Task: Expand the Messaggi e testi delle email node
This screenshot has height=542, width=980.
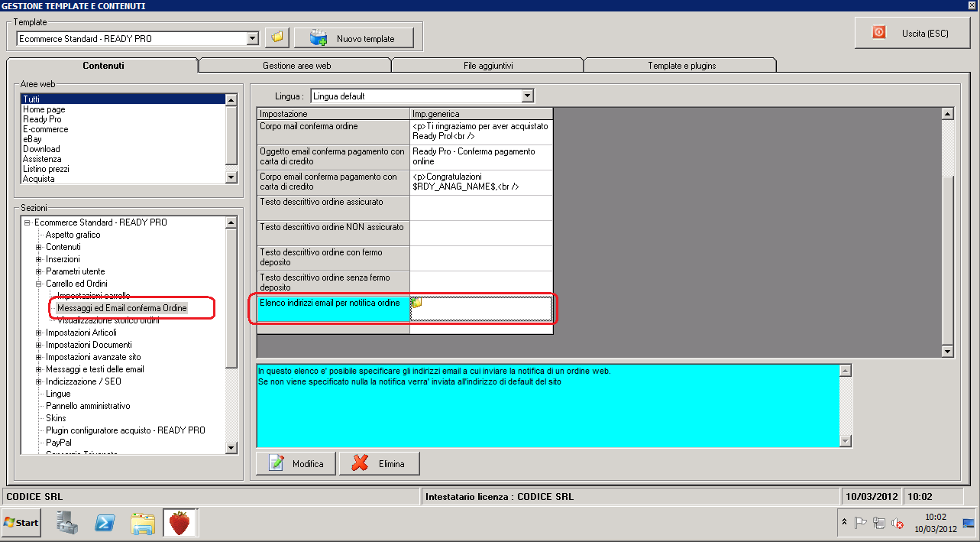Action: [39, 369]
